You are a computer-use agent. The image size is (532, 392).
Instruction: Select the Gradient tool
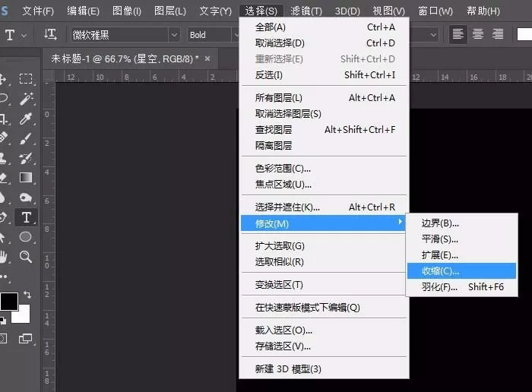click(26, 178)
